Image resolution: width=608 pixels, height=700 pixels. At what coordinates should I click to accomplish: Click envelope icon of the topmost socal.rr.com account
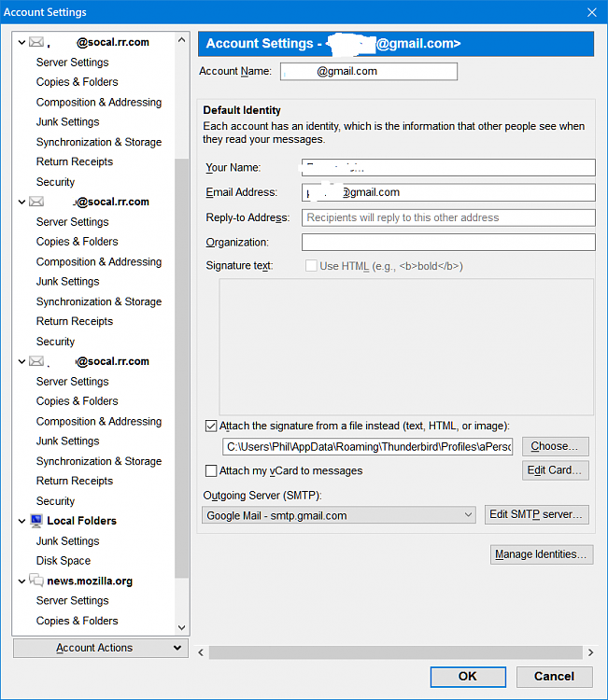(36, 42)
